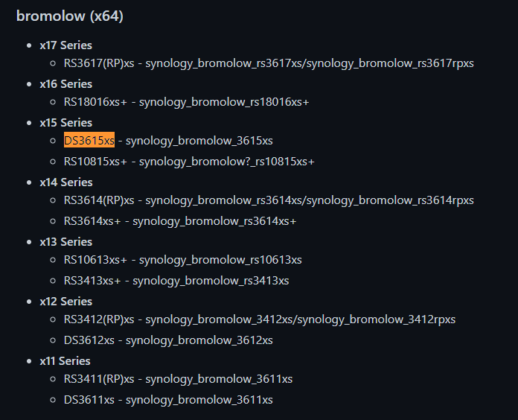Click the DS3612xs entry line
The height and width of the screenshot is (420, 518).
[168, 340]
